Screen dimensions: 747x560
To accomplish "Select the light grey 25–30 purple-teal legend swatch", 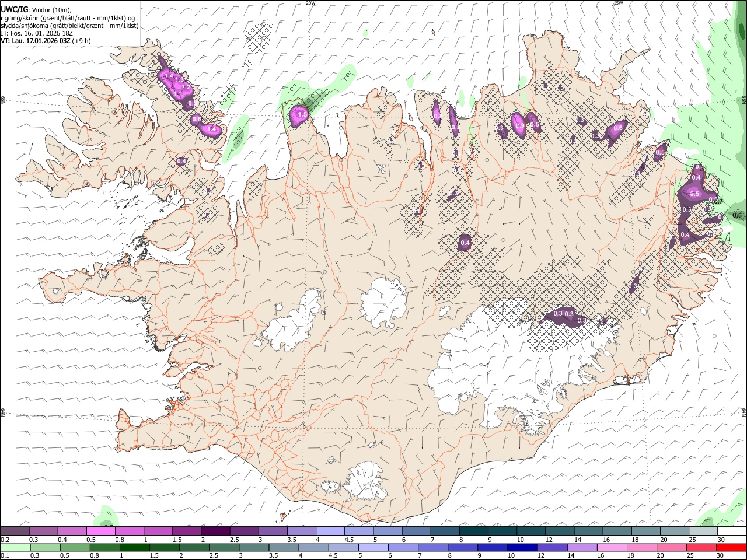I will [703, 531].
